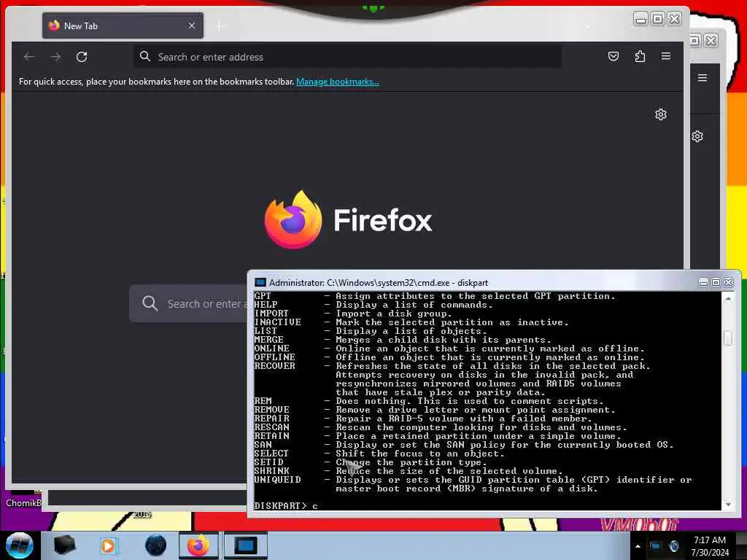Maximize the front Firefox window

[658, 19]
